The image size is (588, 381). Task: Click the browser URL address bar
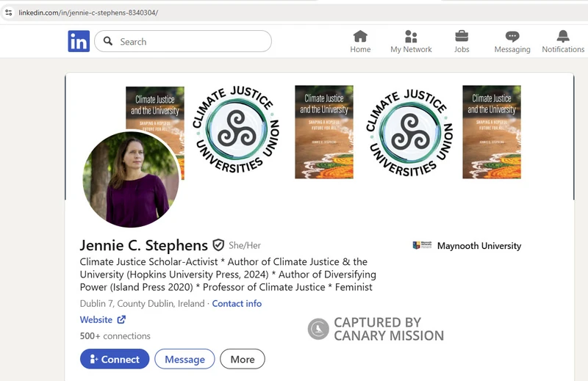coord(293,12)
